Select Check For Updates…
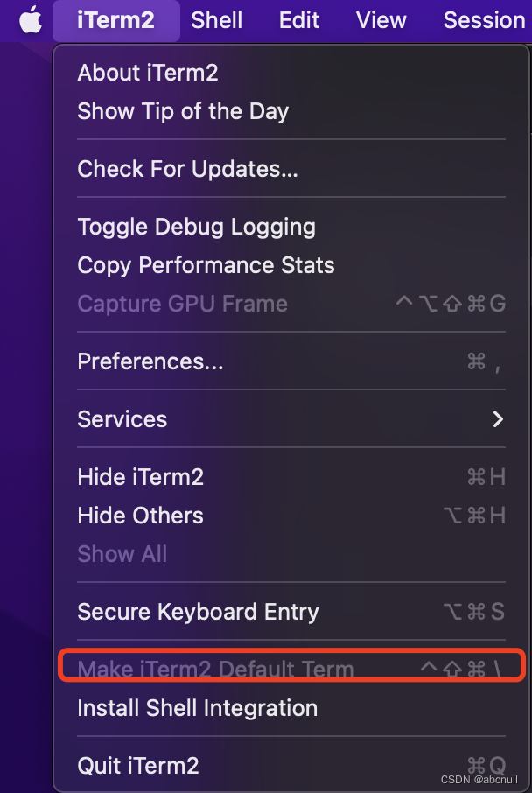The image size is (532, 793). tap(291, 168)
